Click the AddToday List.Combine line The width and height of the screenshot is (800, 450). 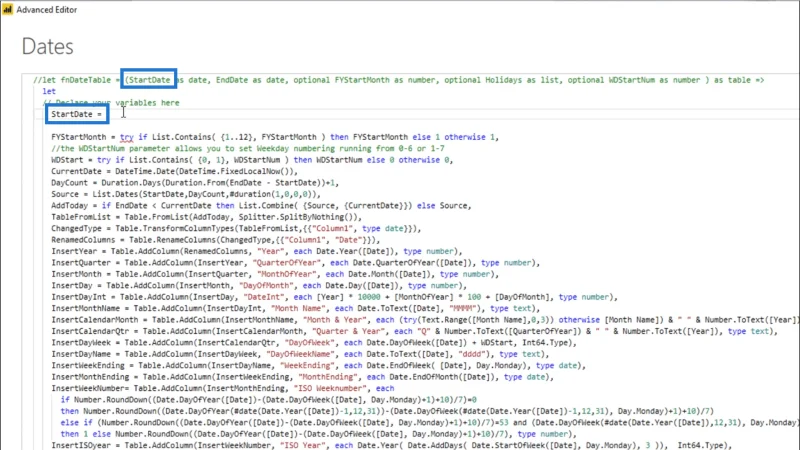[x=261, y=206]
